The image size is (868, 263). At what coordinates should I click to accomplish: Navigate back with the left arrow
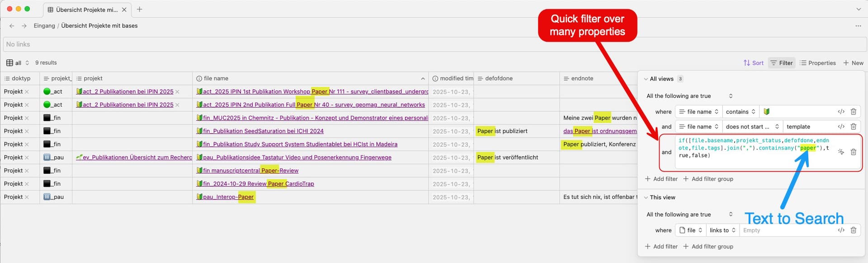coord(12,26)
